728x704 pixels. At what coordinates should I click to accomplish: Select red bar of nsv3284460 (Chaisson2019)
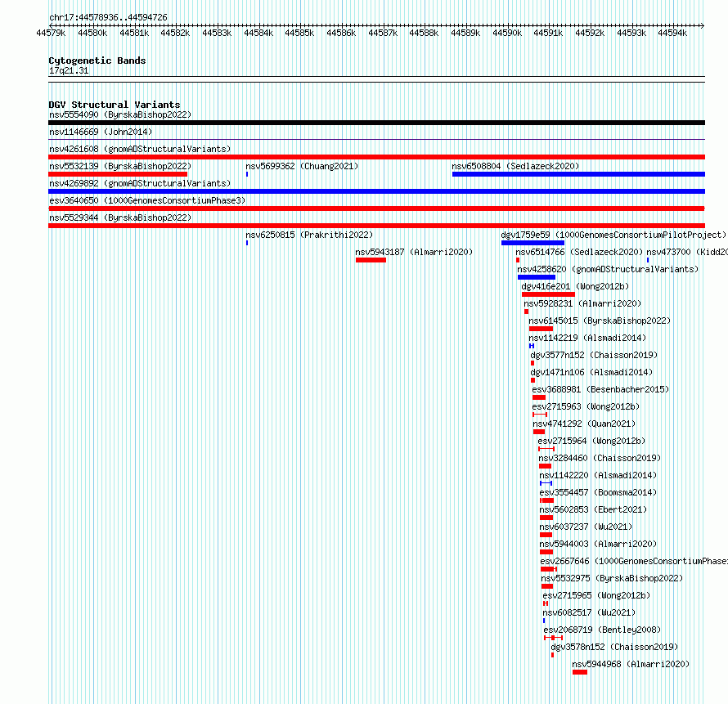click(545, 466)
